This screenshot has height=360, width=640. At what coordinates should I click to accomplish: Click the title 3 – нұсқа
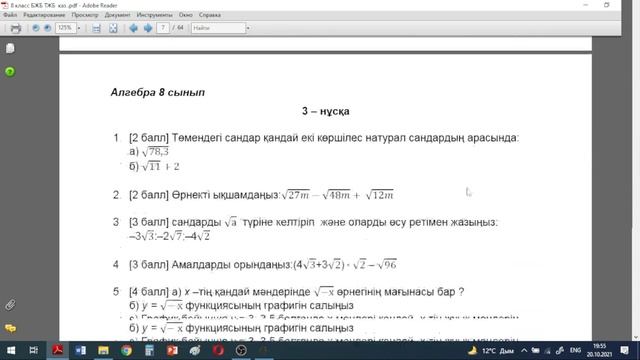pyautogui.click(x=326, y=111)
